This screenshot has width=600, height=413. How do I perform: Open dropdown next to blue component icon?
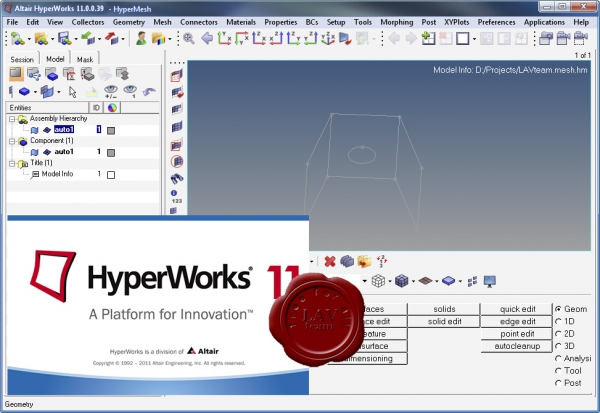point(35,92)
